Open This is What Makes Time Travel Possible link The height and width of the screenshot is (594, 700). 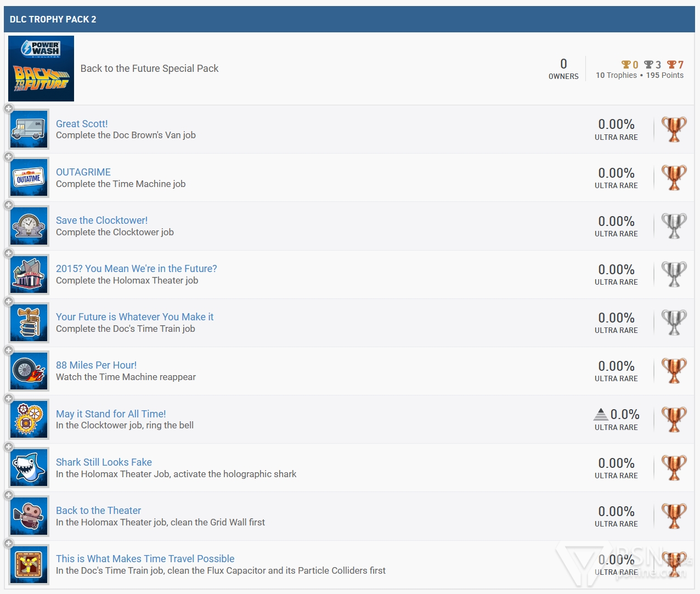[x=145, y=559]
